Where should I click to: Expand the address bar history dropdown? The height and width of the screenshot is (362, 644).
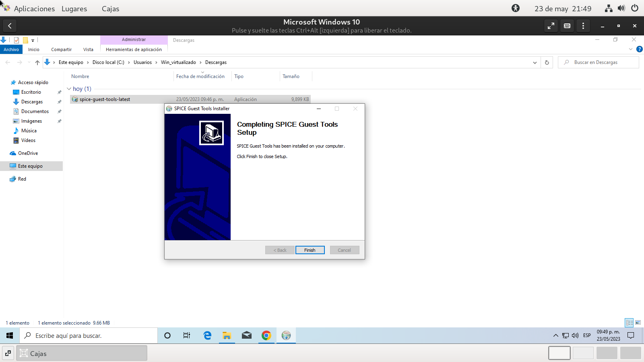(535, 62)
